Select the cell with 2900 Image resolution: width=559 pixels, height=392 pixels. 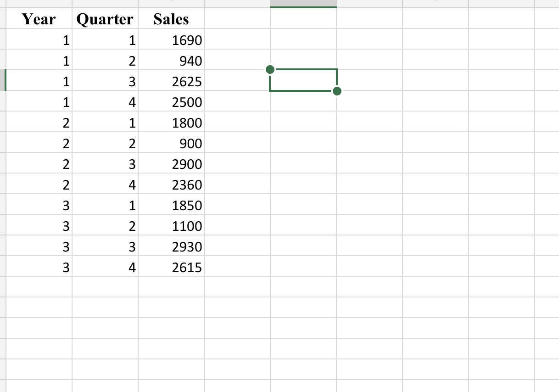(187, 164)
